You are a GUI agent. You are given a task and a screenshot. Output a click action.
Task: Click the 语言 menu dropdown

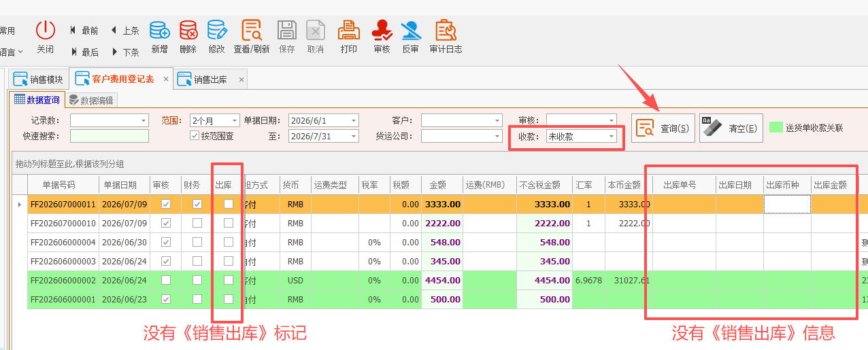pyautogui.click(x=12, y=52)
